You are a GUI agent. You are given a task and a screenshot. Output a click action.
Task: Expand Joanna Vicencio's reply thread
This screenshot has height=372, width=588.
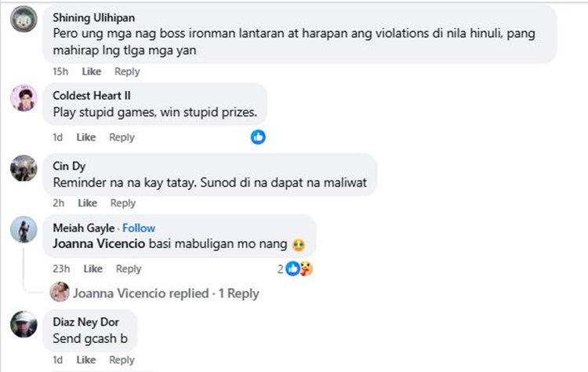click(165, 293)
